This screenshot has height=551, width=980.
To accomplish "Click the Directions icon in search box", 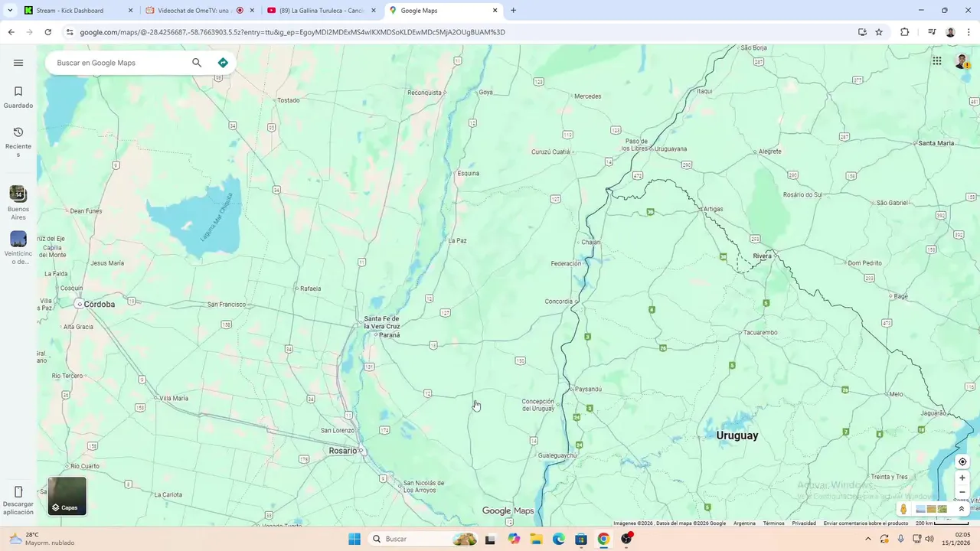I will (223, 63).
